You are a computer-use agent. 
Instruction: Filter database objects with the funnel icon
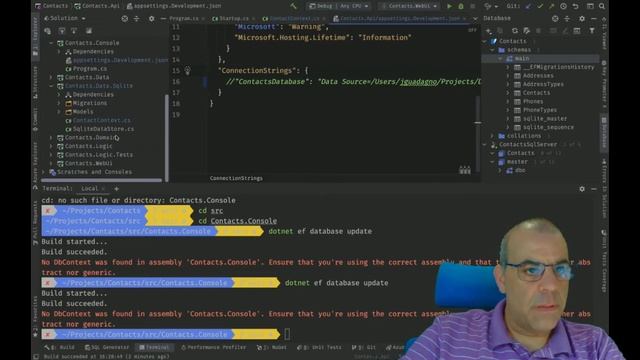tap(592, 31)
